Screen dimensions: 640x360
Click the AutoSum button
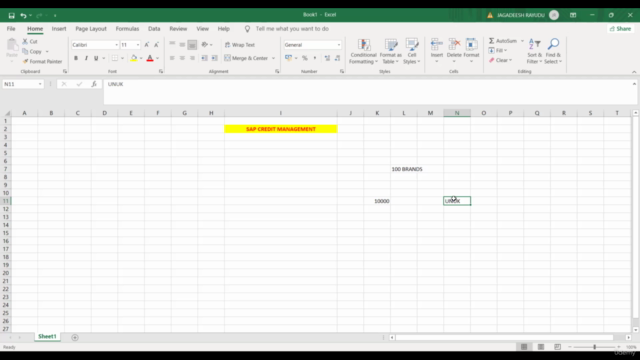pos(503,41)
